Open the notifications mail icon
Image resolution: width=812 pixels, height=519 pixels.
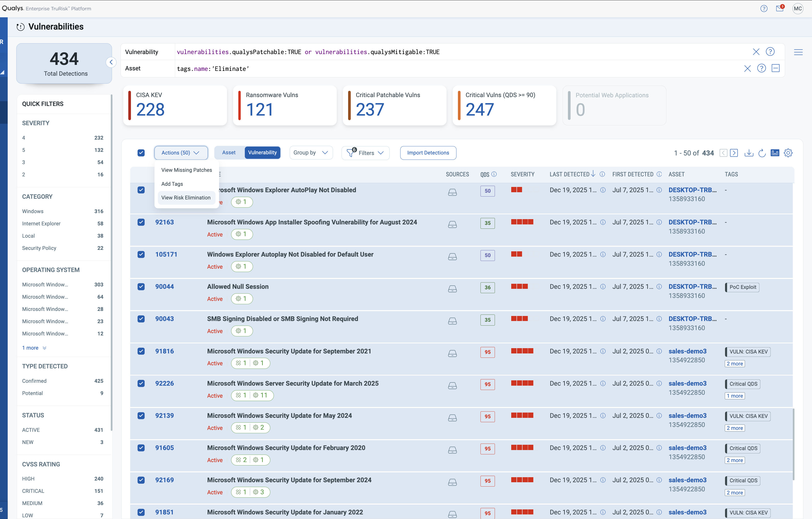coord(780,8)
